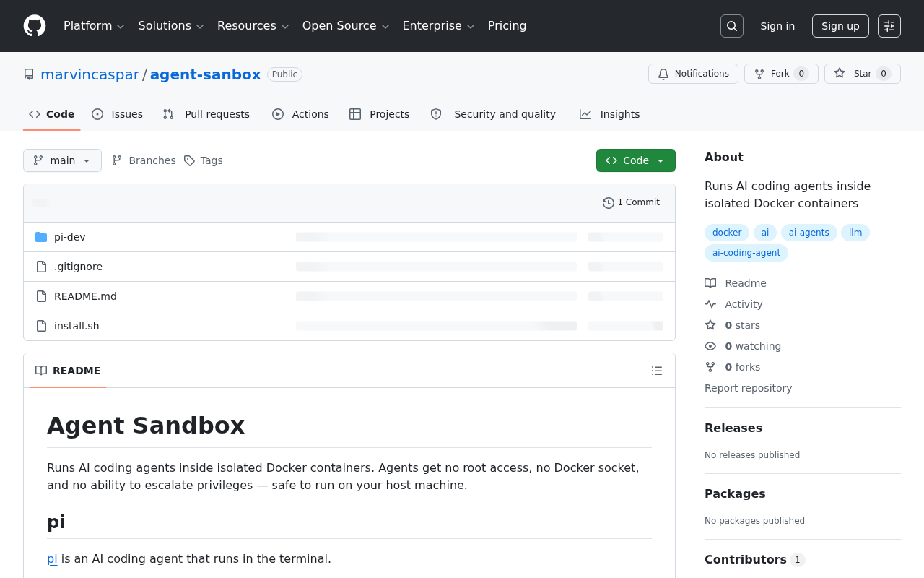Open the Actions tab

click(300, 114)
